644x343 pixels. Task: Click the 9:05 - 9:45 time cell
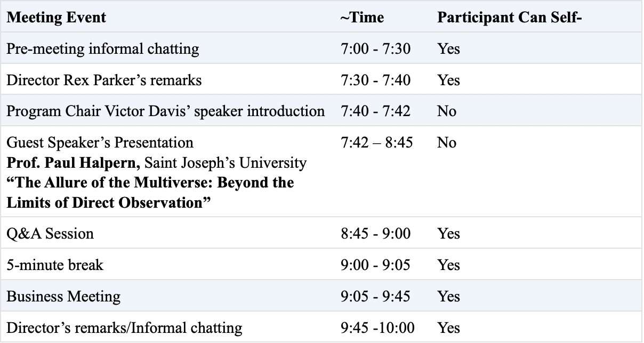375,296
